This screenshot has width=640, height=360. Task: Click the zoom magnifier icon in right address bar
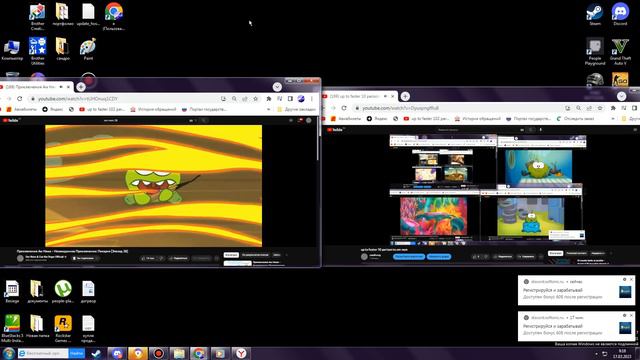578,108
